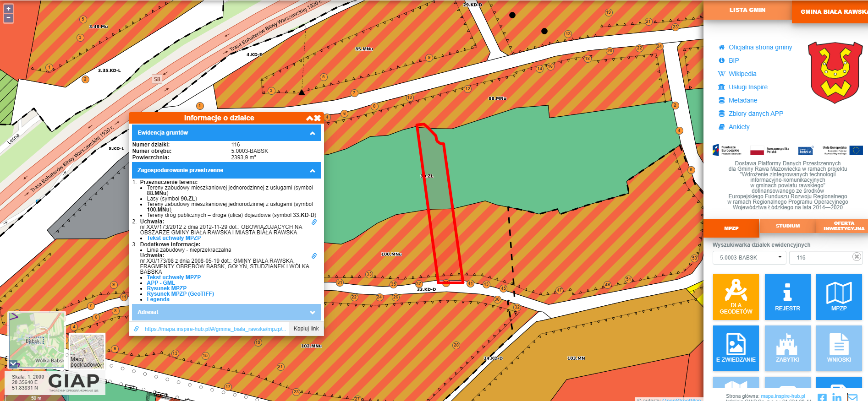Minimize the Informacje o działce popup
The image size is (868, 401).
tap(309, 118)
